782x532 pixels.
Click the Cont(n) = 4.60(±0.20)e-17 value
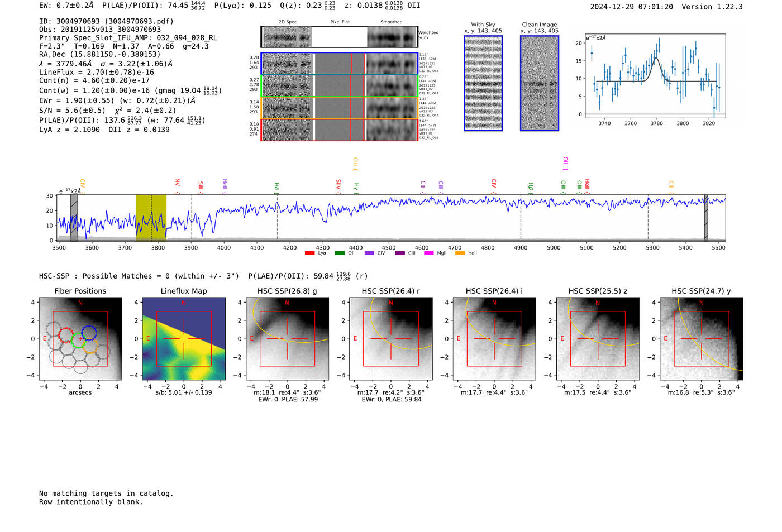[94, 80]
